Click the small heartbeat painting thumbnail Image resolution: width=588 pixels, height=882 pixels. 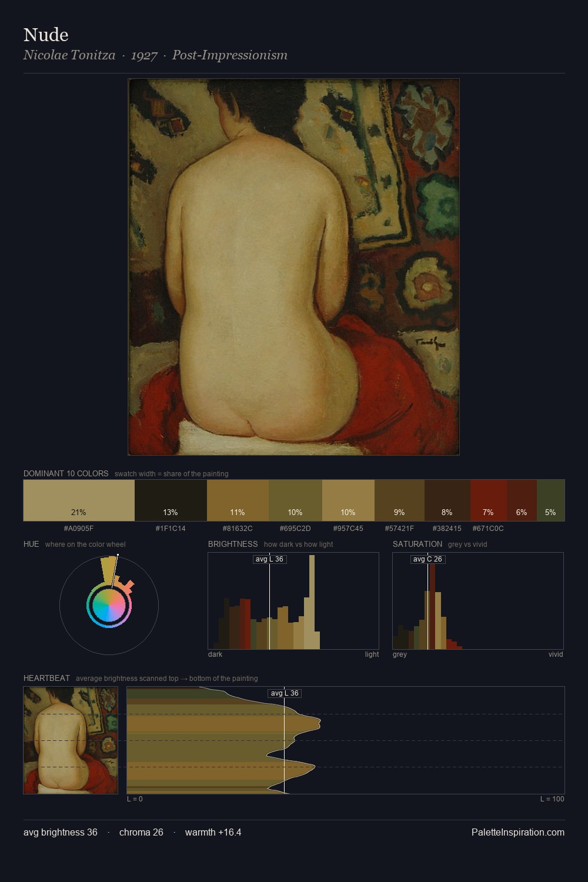coord(71,740)
